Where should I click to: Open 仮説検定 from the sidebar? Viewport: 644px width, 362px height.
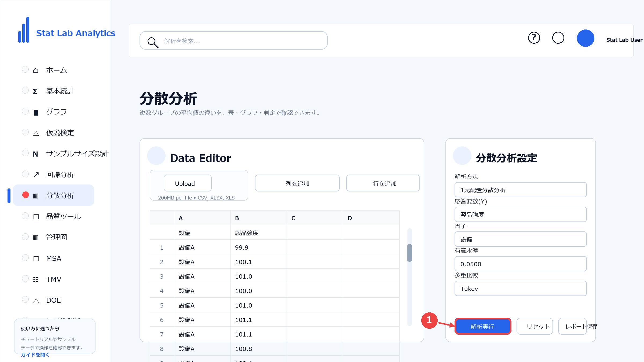[x=60, y=133]
